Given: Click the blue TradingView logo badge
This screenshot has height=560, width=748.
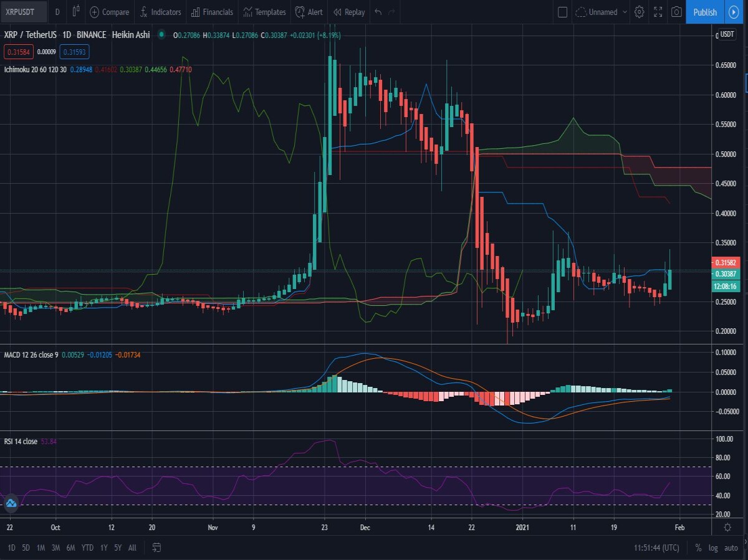Looking at the screenshot, I should (x=11, y=502).
